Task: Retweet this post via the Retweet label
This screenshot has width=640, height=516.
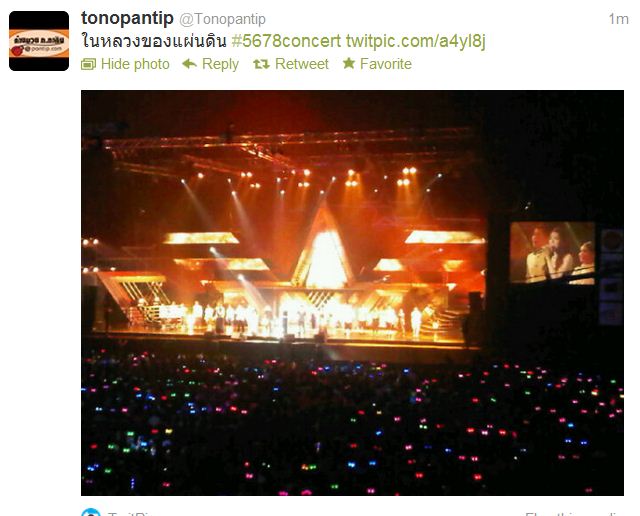Action: [302, 64]
